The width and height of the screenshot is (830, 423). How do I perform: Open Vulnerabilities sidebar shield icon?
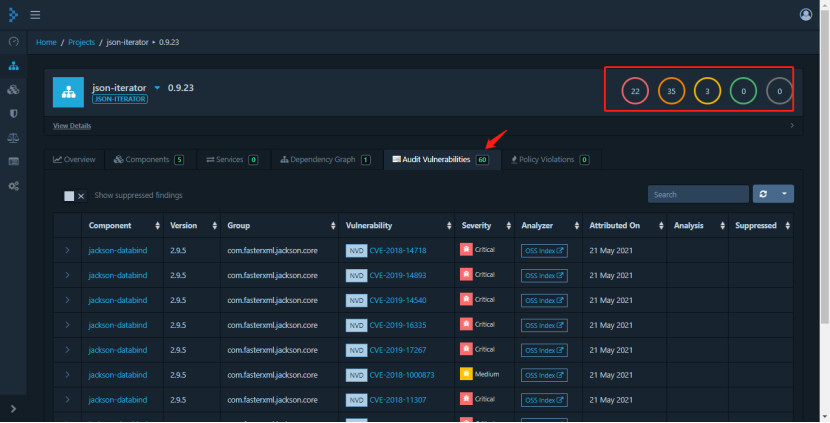click(14, 114)
